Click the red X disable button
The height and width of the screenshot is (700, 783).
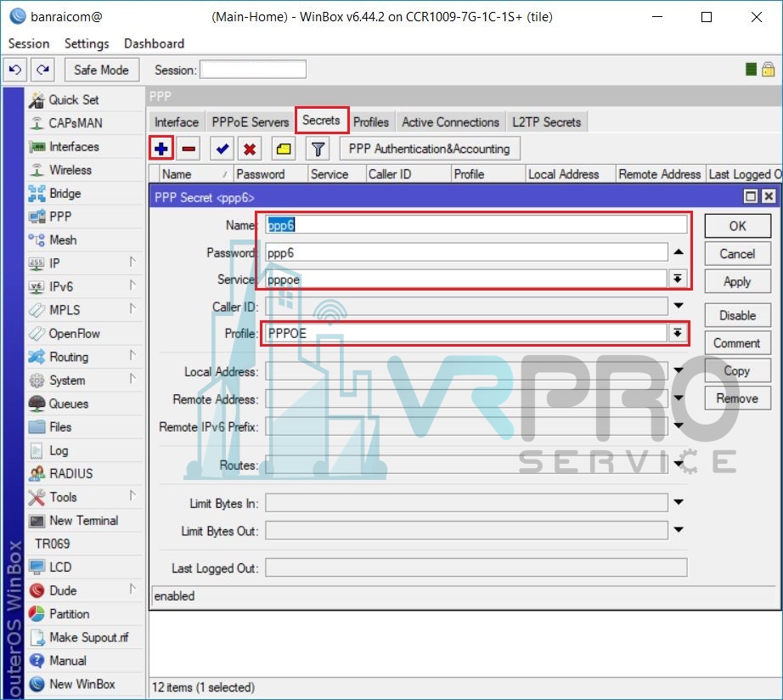click(250, 149)
